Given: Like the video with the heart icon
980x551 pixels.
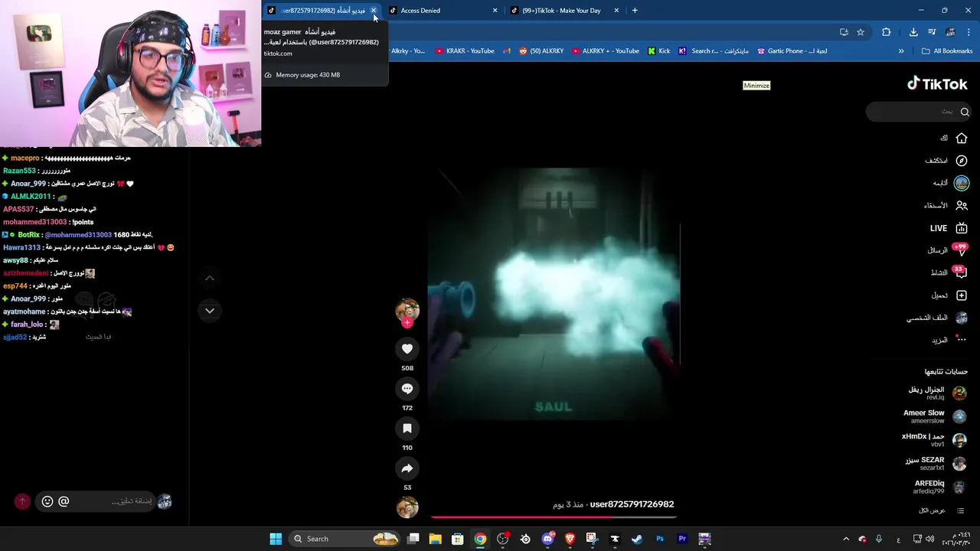Looking at the screenshot, I should 407,349.
